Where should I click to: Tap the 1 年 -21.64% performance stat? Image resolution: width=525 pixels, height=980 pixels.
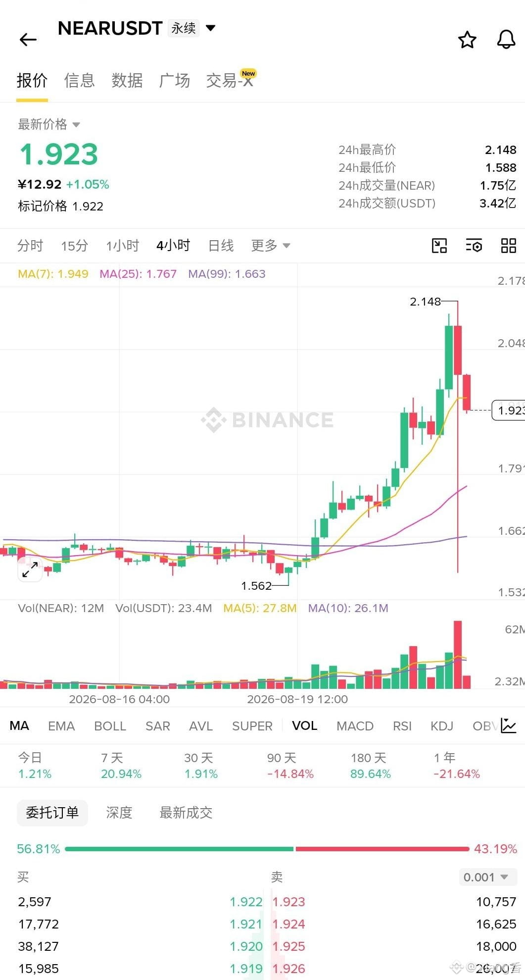[457, 766]
